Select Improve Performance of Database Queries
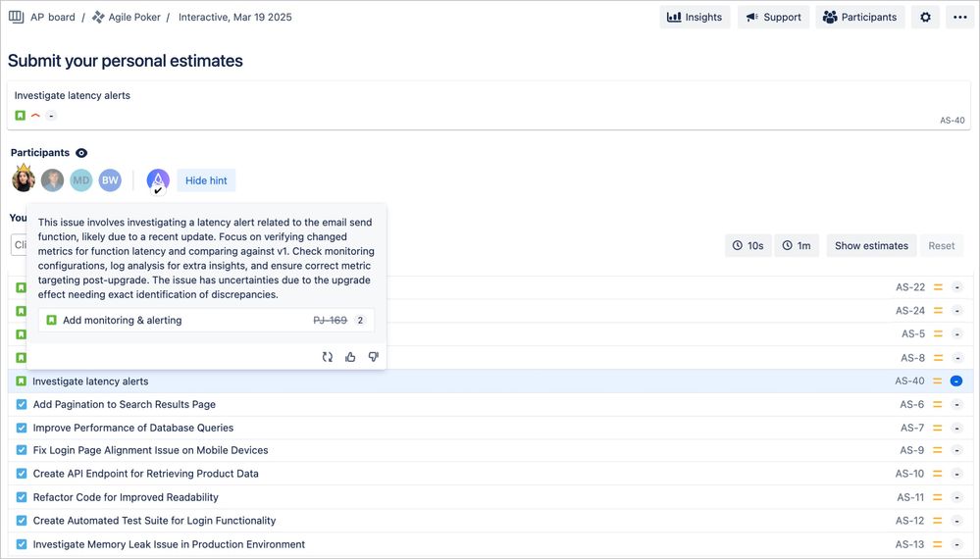Image resolution: width=980 pixels, height=559 pixels. pos(490,428)
